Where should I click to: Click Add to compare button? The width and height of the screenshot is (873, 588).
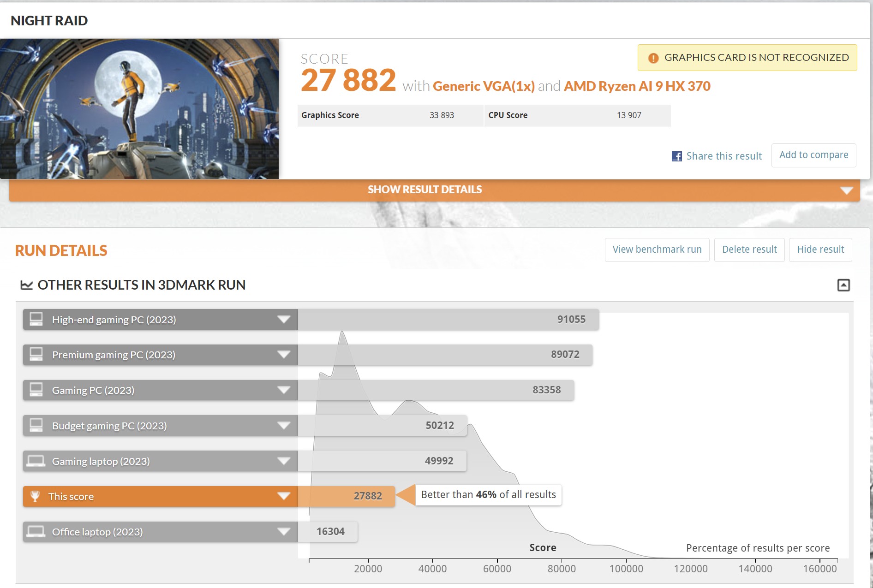813,155
